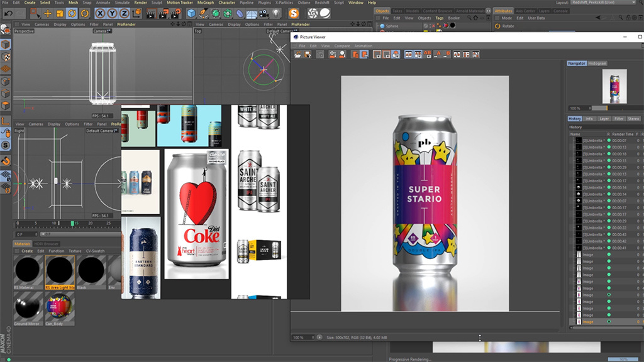Open the Picture Viewer zoom percentage dropdown
Image resolution: width=644 pixels, height=362 pixels.
click(303, 337)
